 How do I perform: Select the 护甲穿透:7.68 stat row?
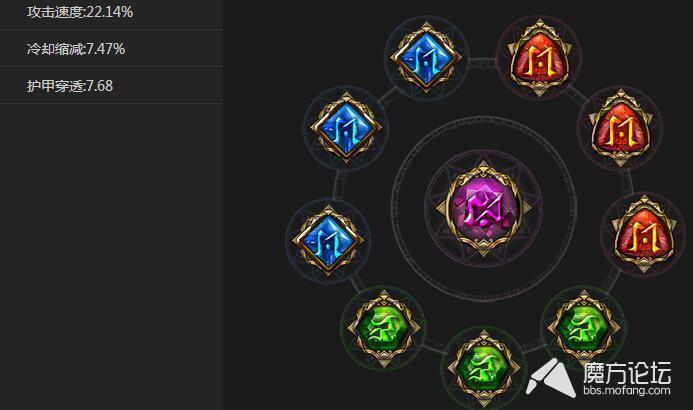(111, 85)
